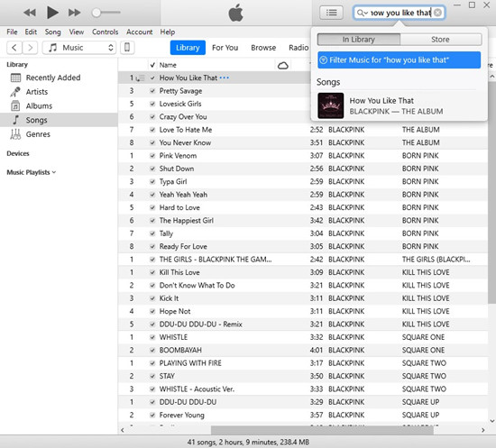This screenshot has width=496, height=448.
Task: Click the 41 songs status bar text
Action: pos(248,442)
